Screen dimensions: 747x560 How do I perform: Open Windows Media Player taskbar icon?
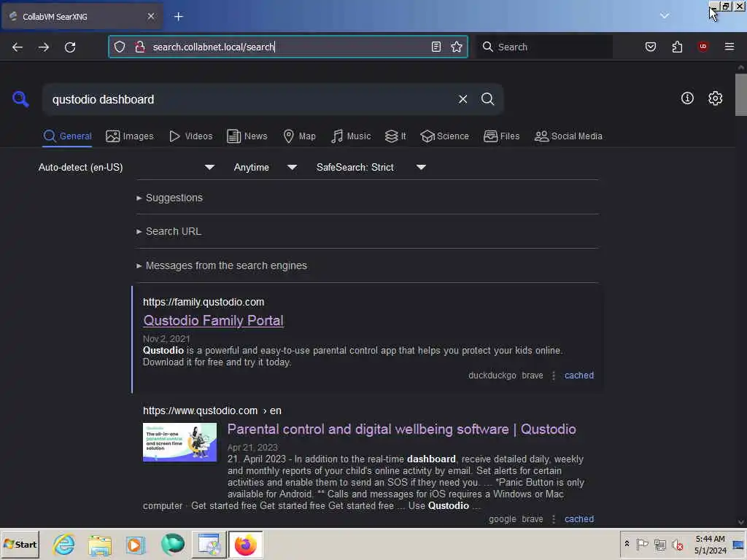click(x=135, y=544)
